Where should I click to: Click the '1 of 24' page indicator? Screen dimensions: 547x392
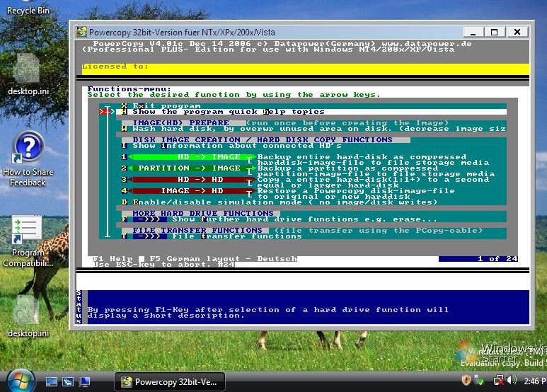478,259
